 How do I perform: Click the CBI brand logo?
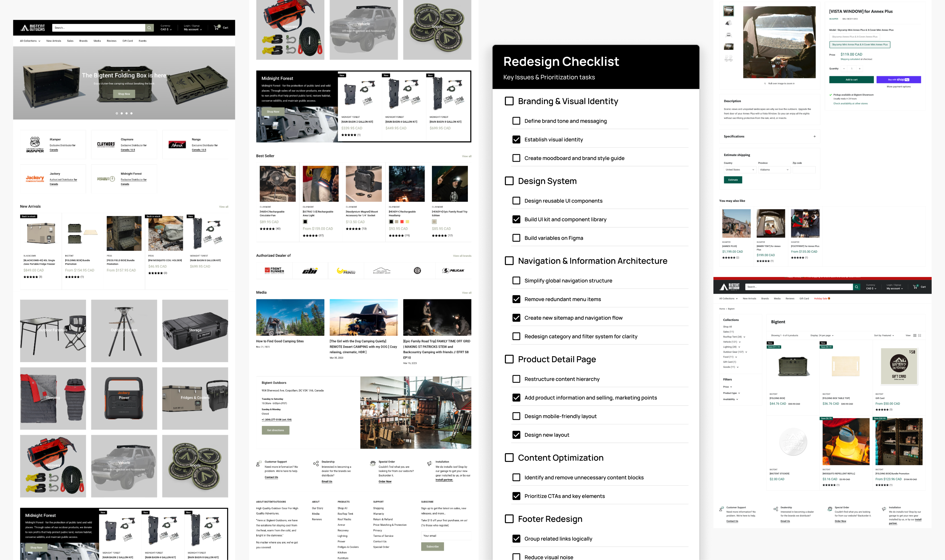click(310, 271)
